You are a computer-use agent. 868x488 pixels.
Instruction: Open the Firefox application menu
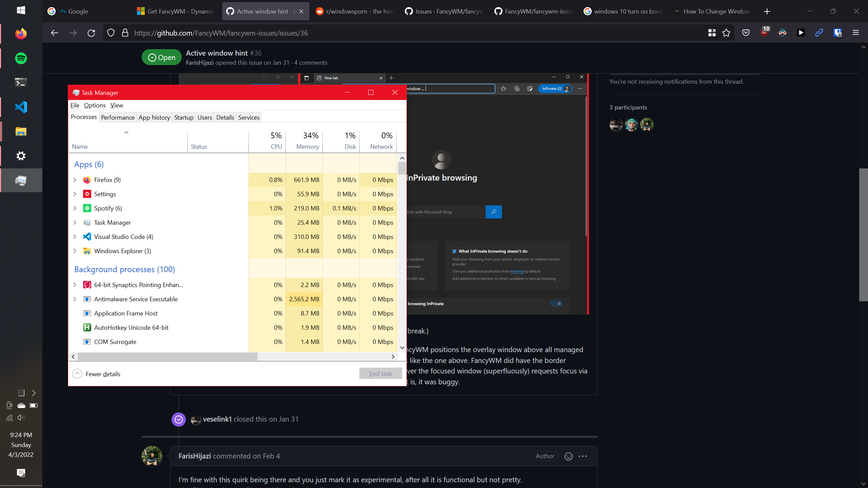coord(856,33)
